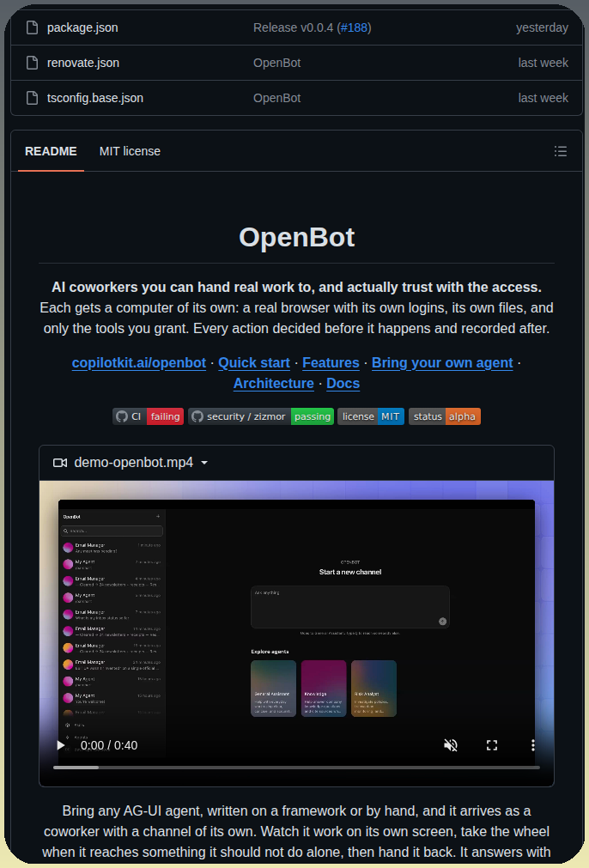Click the 'yesterday' timestamp for package.json
The height and width of the screenshot is (868, 589).
(x=542, y=27)
